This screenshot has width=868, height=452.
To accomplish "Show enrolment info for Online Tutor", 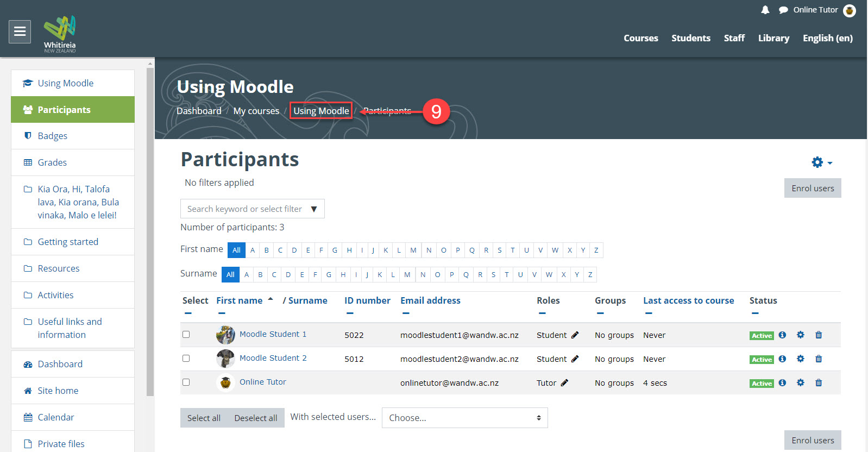I will [782, 383].
